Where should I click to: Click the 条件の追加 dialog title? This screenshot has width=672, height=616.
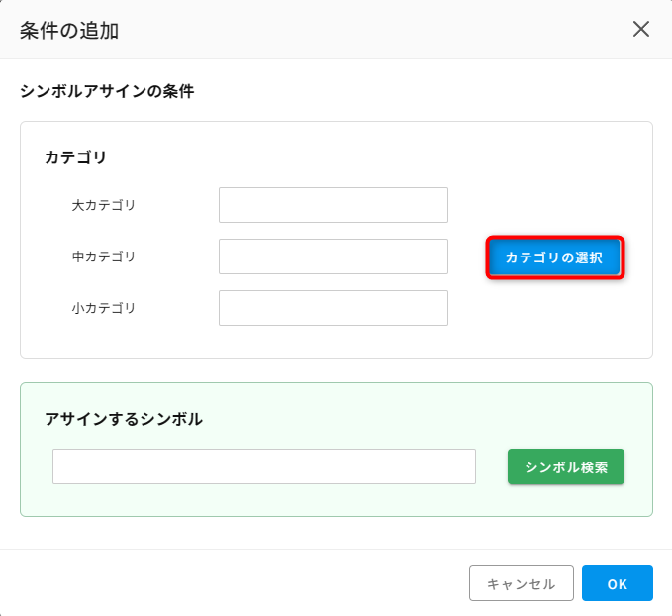[69, 31]
